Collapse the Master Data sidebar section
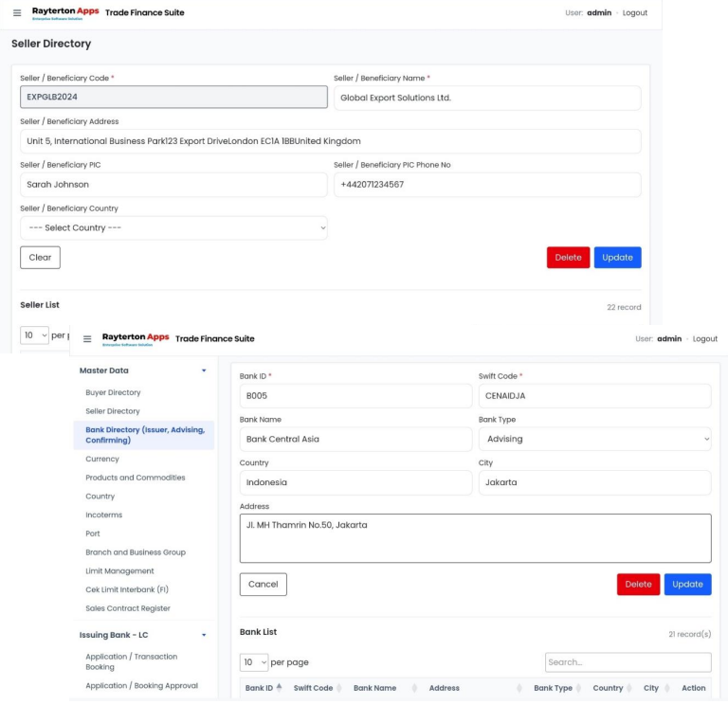728x723 pixels. [203, 371]
